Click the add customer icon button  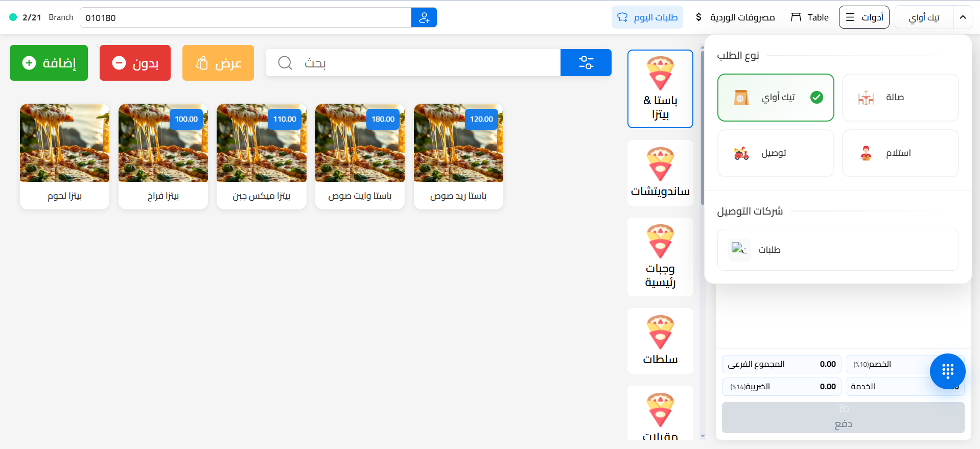pos(424,17)
